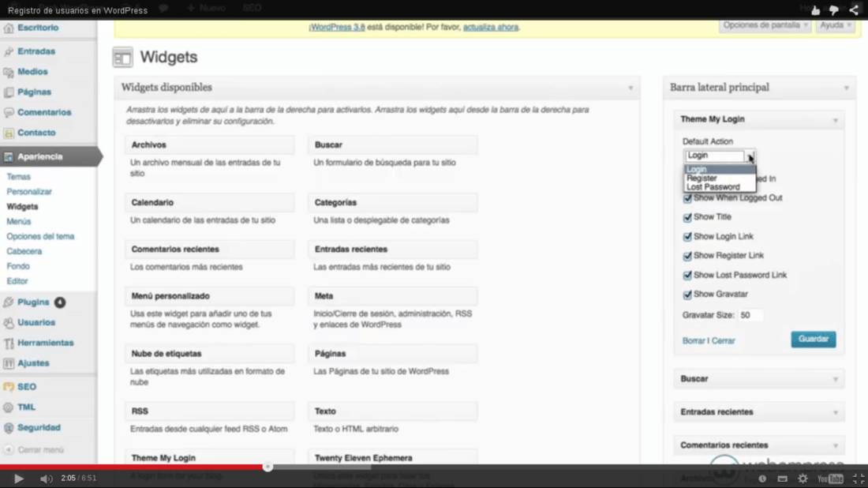Screen dimensions: 868x488
Task: Open the Ayuda help dropdown
Action: [836, 25]
